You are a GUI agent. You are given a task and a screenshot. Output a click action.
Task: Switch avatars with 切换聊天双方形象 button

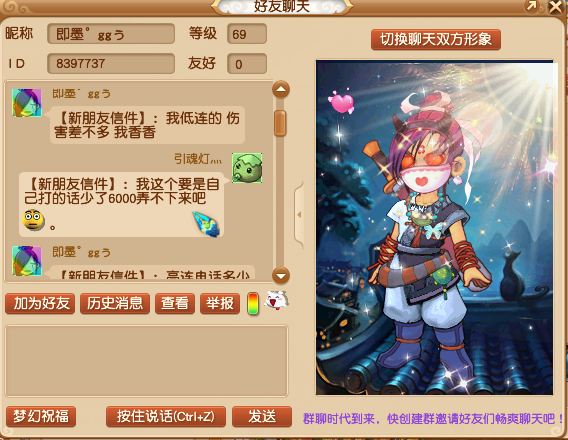(436, 39)
